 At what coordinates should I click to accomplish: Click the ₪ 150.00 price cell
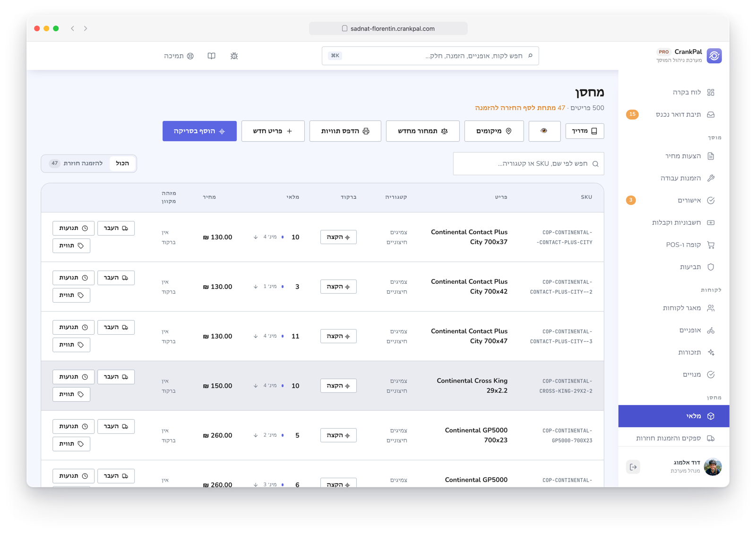pyautogui.click(x=217, y=386)
